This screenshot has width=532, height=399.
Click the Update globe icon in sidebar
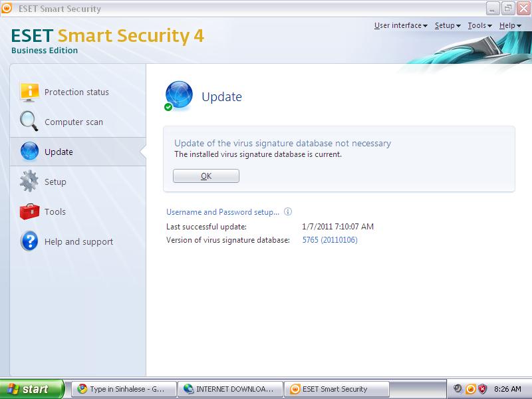click(x=29, y=151)
